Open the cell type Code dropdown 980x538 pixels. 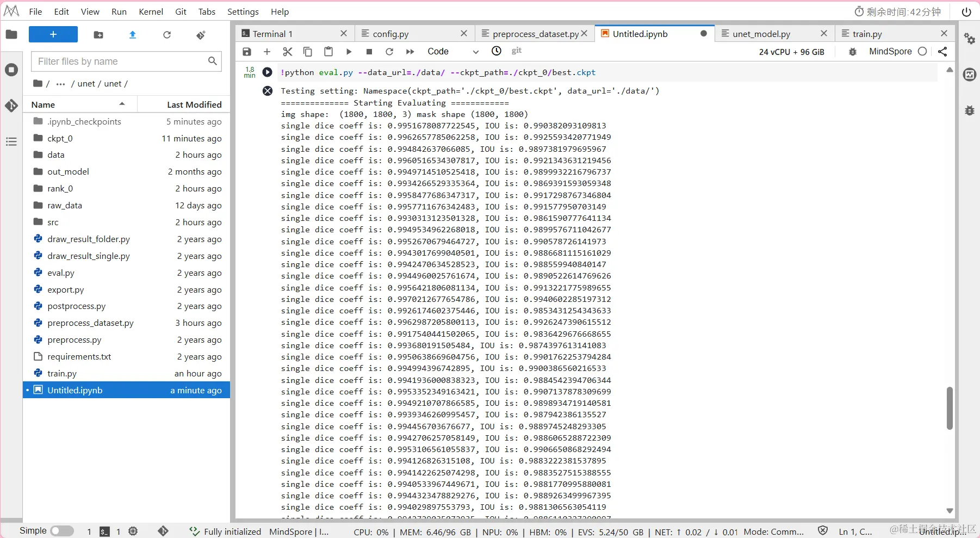click(x=453, y=52)
